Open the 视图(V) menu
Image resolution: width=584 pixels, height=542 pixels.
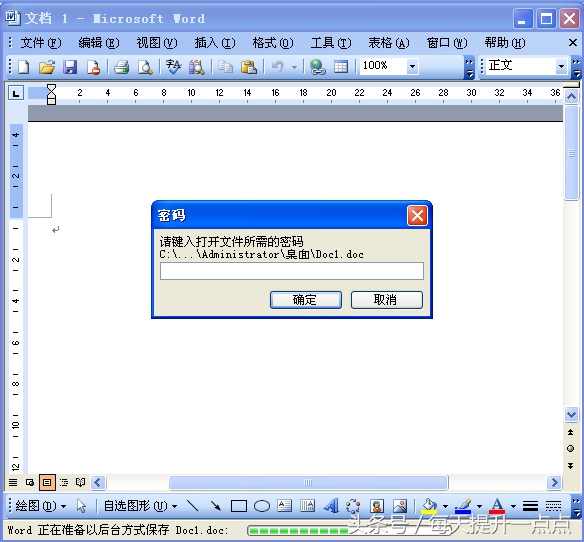coord(157,43)
